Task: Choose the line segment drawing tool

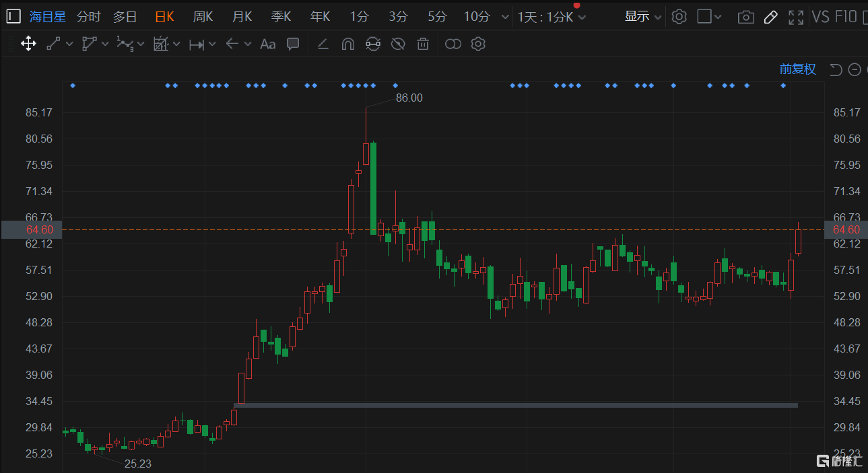Action: point(53,44)
